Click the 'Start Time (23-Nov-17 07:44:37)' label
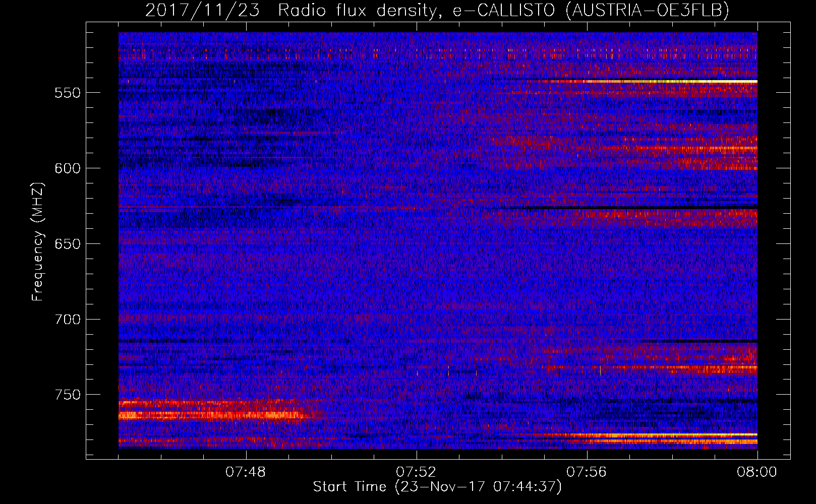The image size is (816, 504). 437,487
